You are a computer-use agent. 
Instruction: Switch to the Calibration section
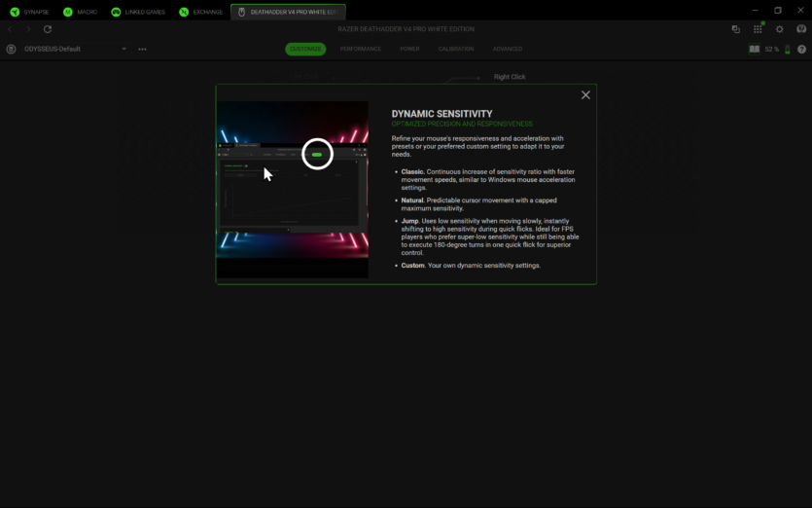pyautogui.click(x=456, y=49)
